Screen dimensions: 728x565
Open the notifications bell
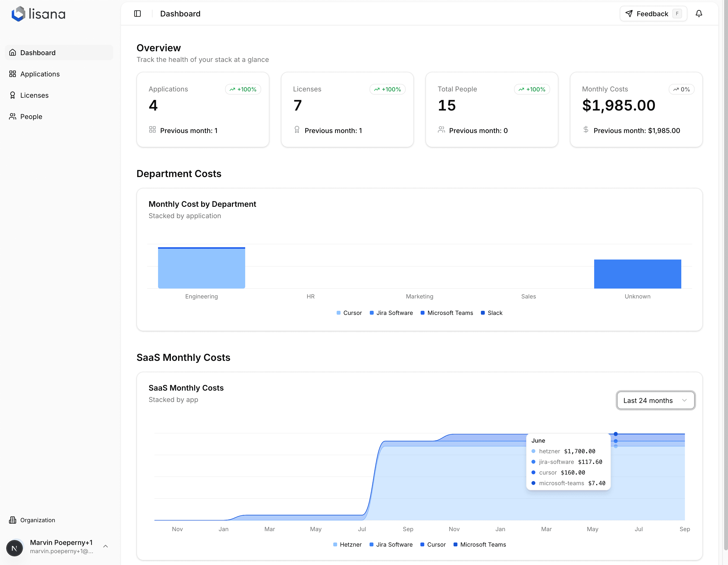pyautogui.click(x=699, y=14)
